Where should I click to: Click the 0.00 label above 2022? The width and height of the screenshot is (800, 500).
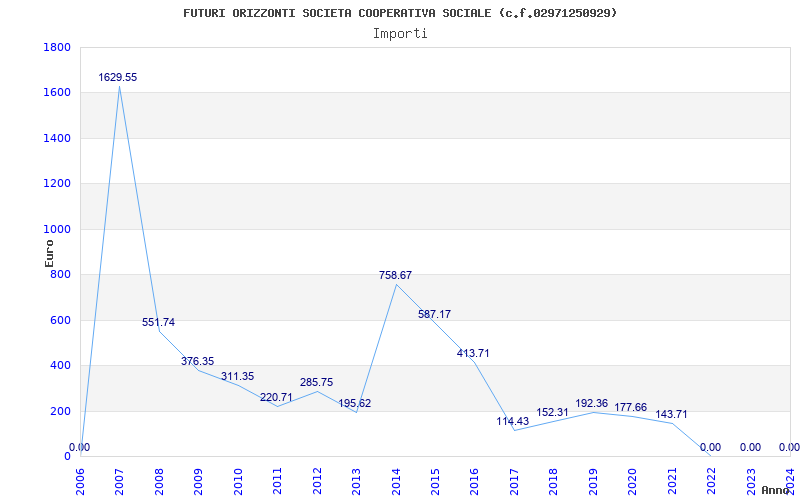tap(710, 447)
